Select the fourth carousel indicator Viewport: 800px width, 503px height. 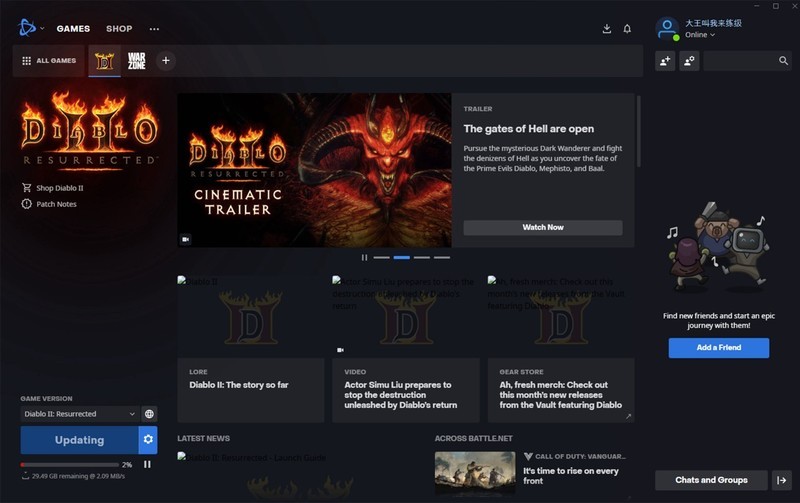442,258
